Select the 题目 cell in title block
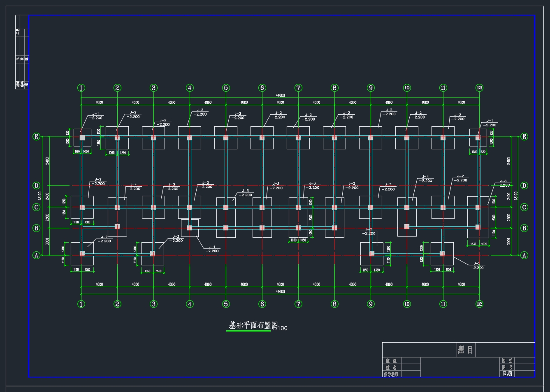 [465, 350]
